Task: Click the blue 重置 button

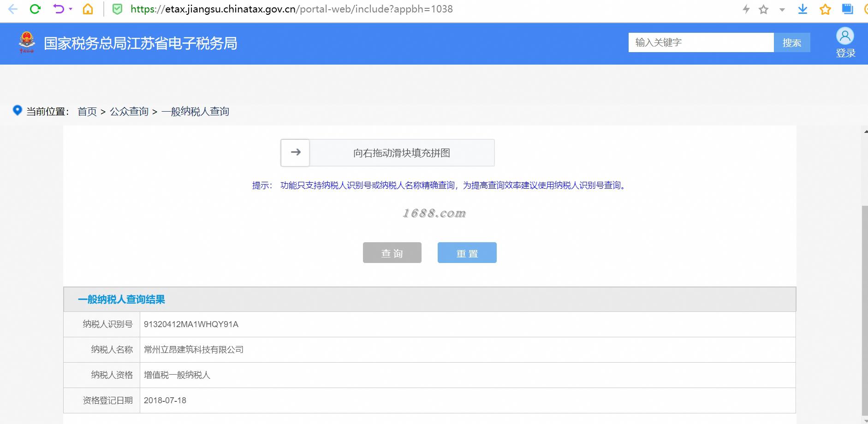Action: coord(467,253)
